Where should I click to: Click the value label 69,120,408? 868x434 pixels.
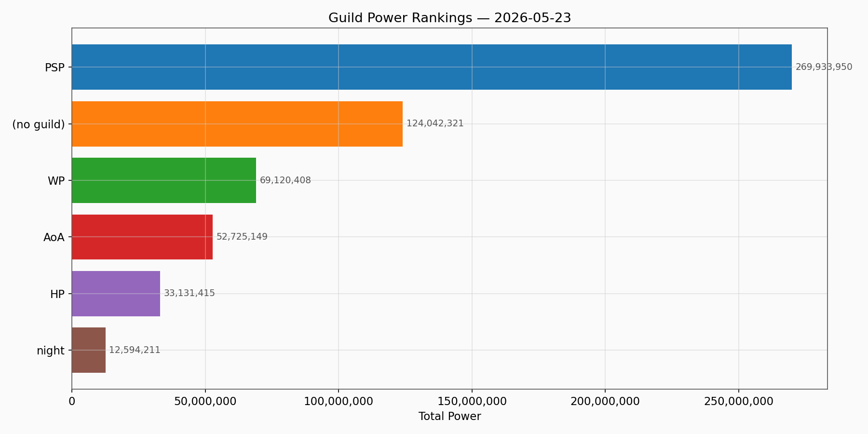coord(285,180)
